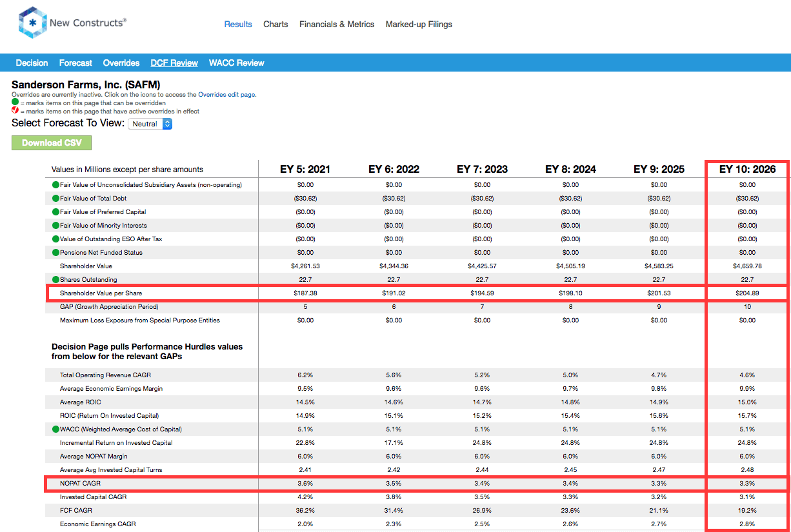Click override icon next to WACC row
This screenshot has width=791, height=532.
pyautogui.click(x=55, y=429)
